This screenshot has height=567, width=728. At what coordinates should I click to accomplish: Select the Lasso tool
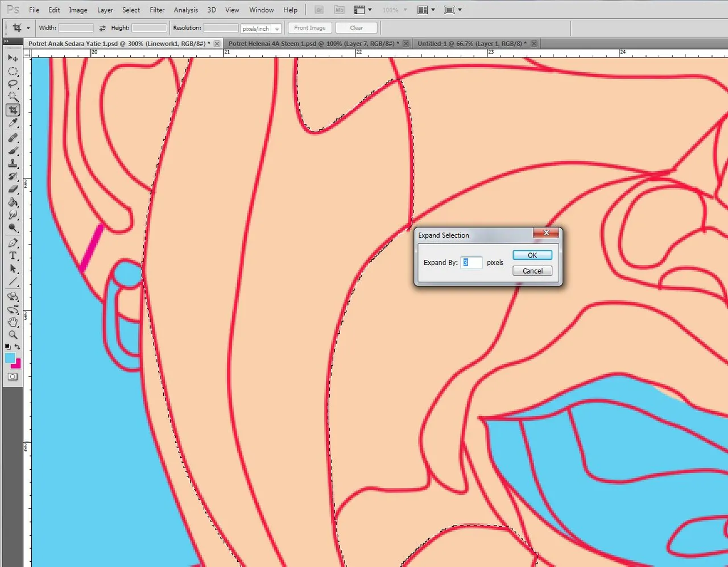(x=13, y=84)
